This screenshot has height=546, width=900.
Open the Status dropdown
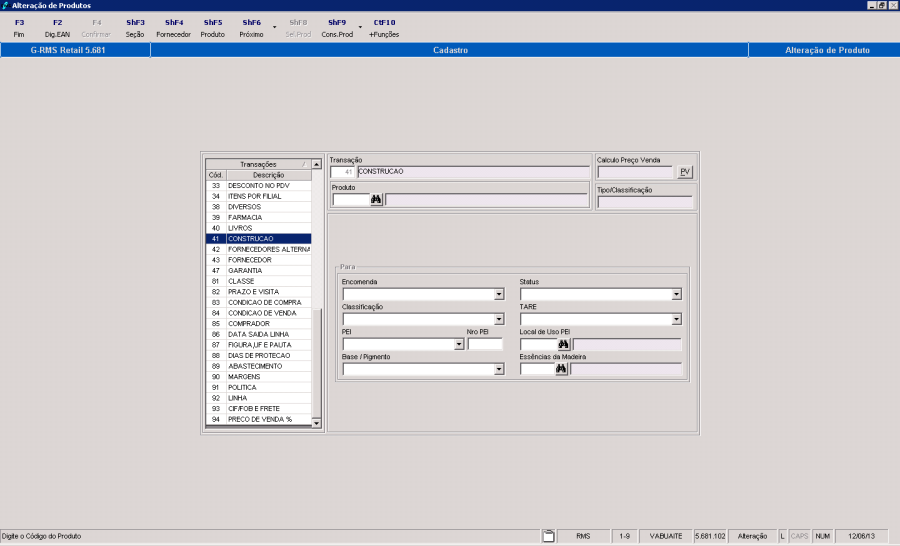tap(676, 295)
